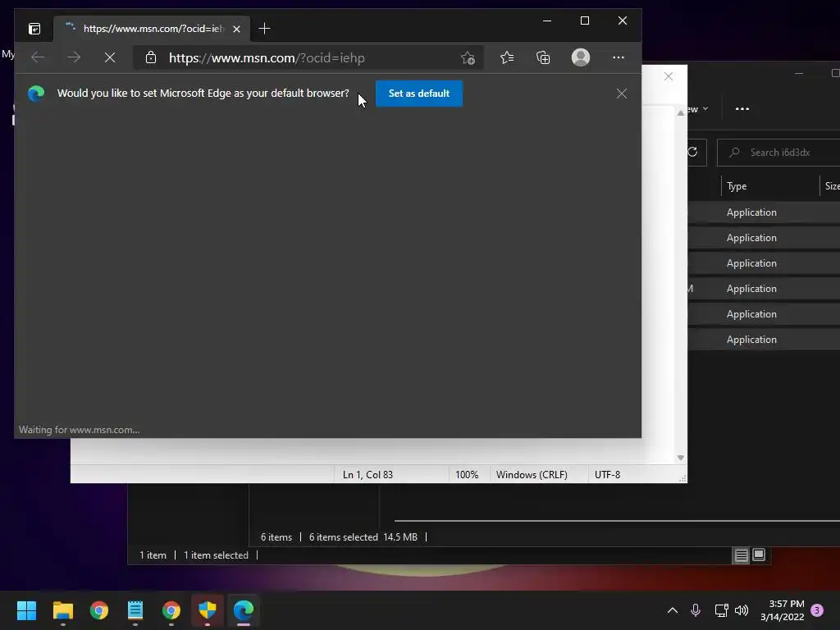
Task: Click the 100% zoom status
Action: [x=467, y=475]
